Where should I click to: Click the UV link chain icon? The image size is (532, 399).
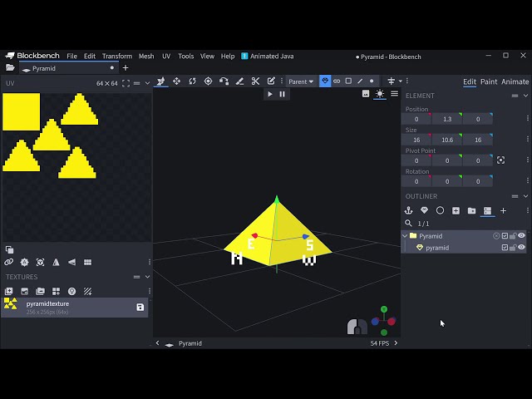pyautogui.click(x=8, y=263)
